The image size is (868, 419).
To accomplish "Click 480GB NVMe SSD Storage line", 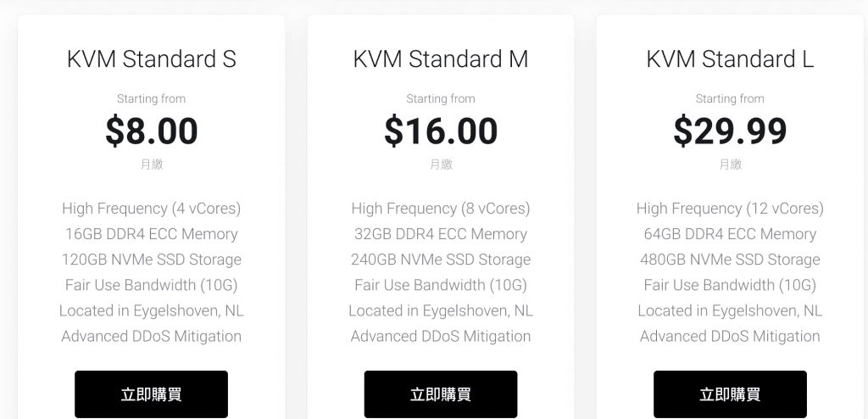I will tap(730, 260).
